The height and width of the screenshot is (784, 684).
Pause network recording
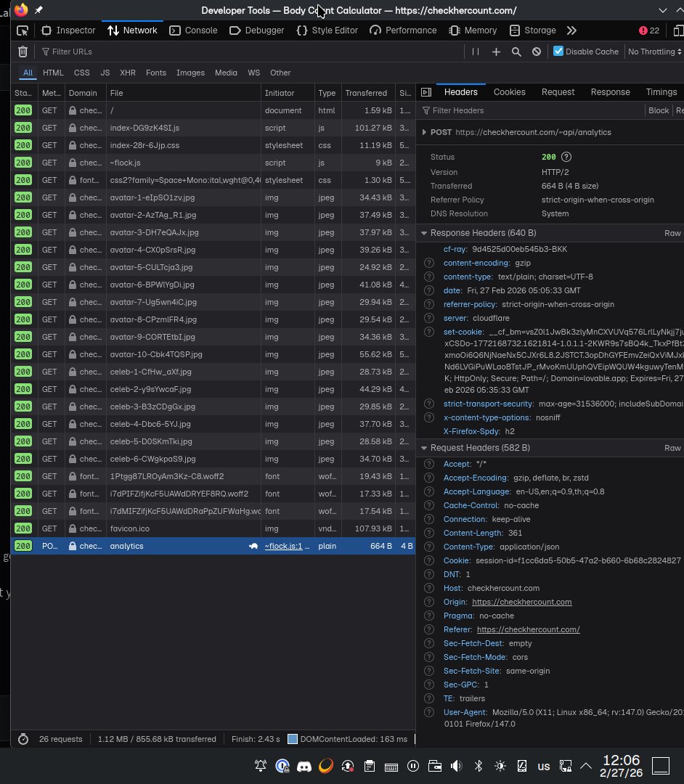point(476,52)
